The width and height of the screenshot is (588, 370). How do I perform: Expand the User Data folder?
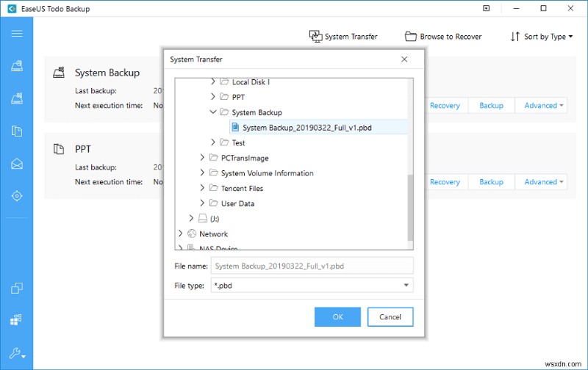pyautogui.click(x=202, y=203)
